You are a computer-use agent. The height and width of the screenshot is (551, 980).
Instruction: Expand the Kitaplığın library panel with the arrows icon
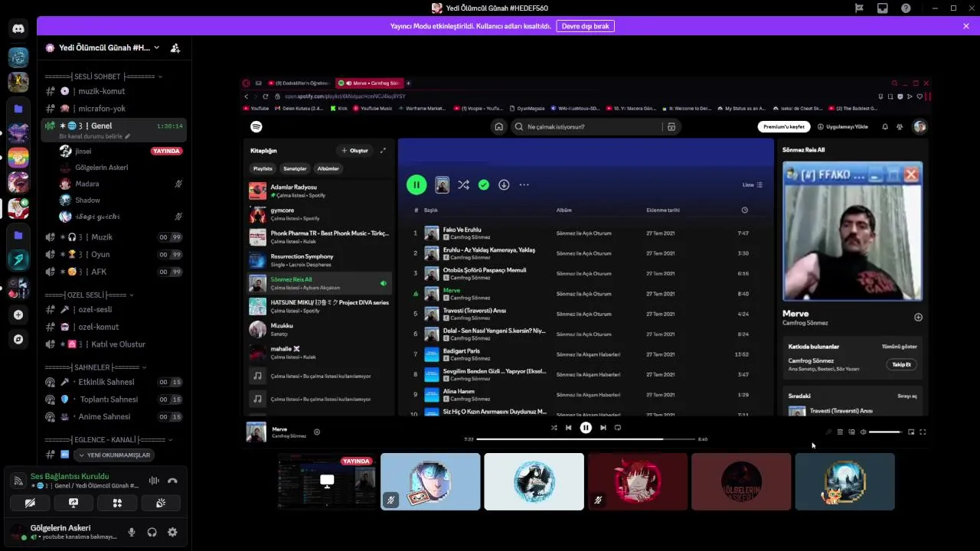pos(383,151)
